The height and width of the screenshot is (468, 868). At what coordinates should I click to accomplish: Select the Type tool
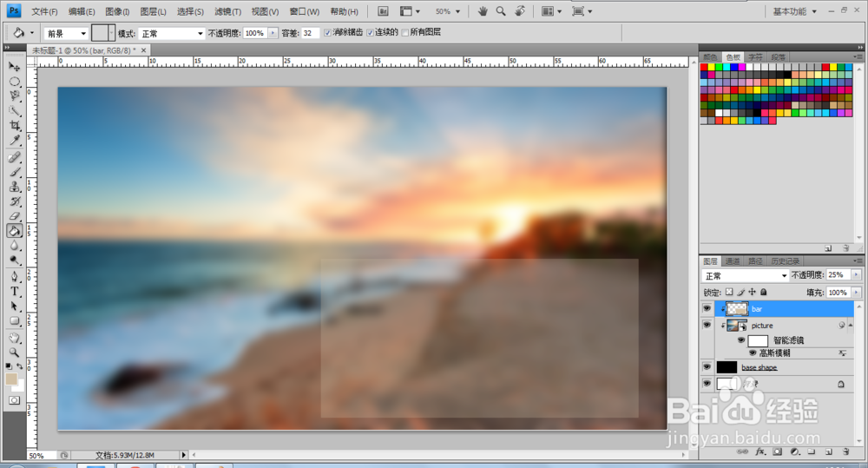pos(15,292)
